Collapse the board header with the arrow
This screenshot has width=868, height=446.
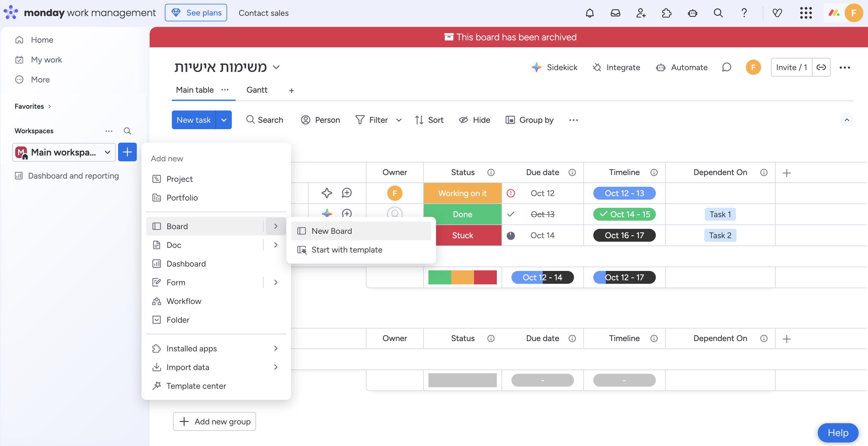tap(846, 120)
